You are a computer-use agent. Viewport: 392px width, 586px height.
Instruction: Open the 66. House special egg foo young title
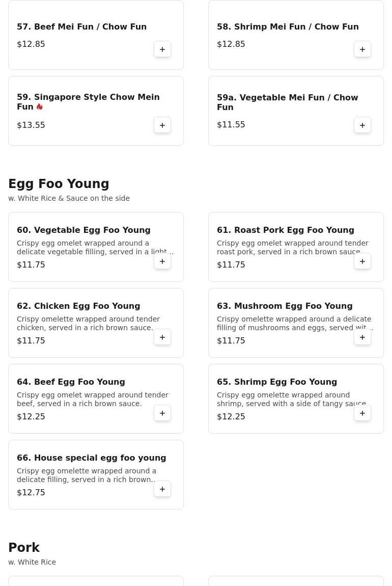(92, 458)
